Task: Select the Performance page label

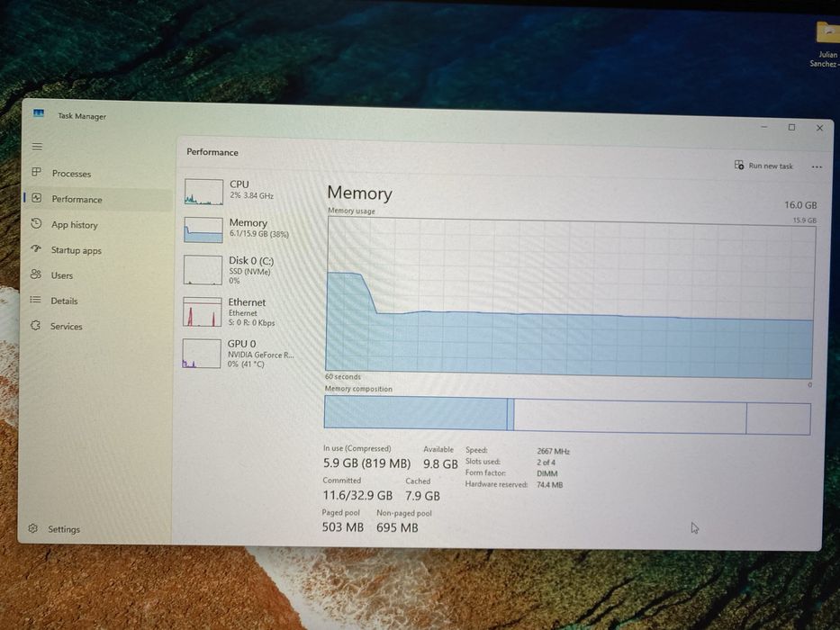Action: click(x=77, y=199)
